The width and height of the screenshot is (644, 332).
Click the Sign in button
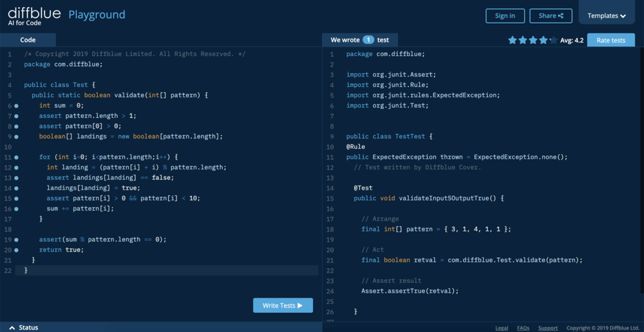(505, 16)
